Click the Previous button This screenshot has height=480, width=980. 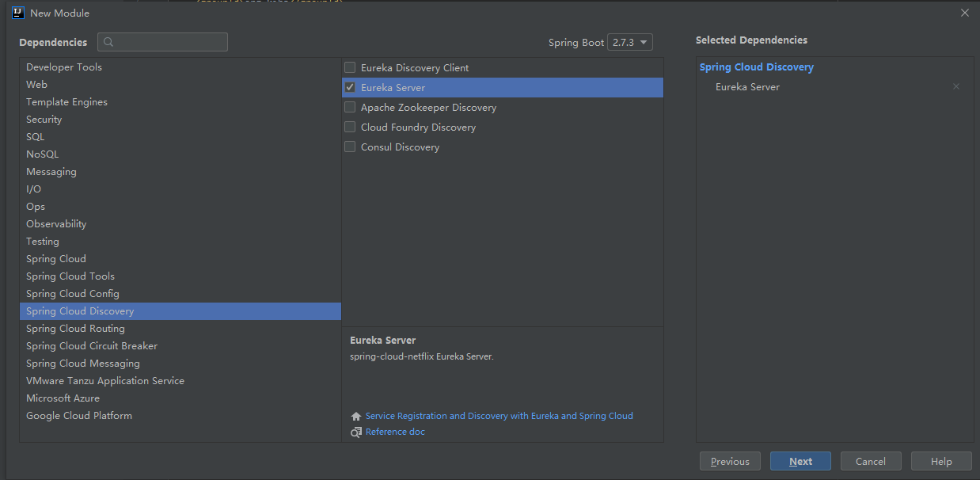(x=730, y=461)
